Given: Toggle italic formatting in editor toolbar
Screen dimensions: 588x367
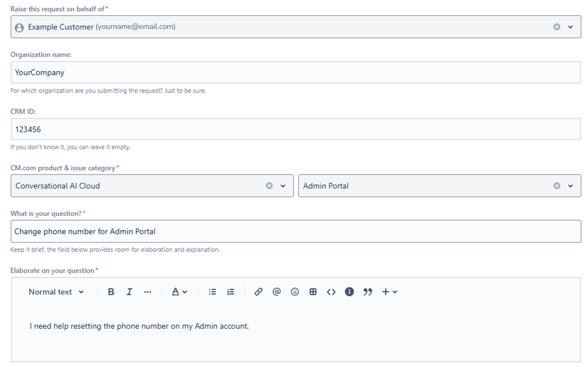Looking at the screenshot, I should point(129,292).
